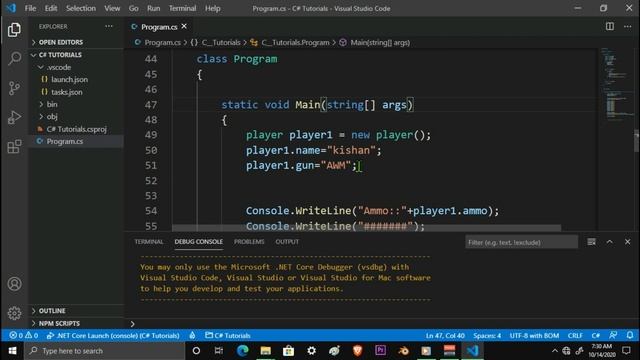Image resolution: width=640 pixels, height=360 pixels.
Task: Open the Explorer view in activity bar
Action: point(14,30)
